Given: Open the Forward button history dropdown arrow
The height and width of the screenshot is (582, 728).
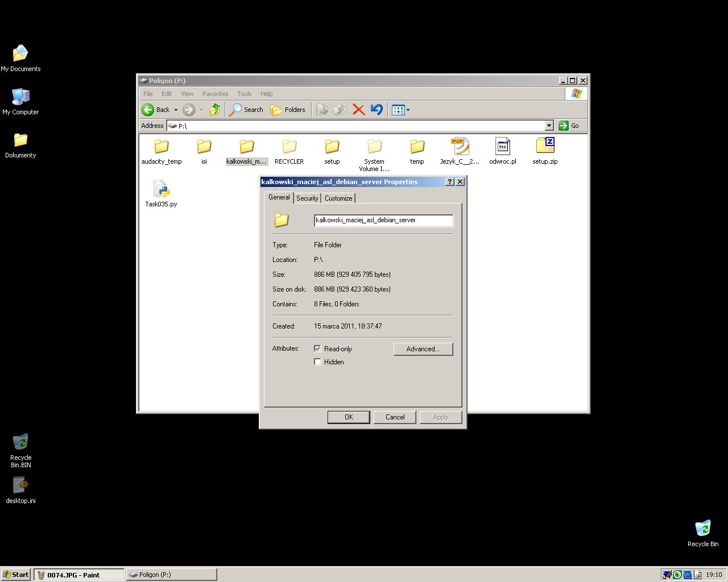Looking at the screenshot, I should (201, 110).
